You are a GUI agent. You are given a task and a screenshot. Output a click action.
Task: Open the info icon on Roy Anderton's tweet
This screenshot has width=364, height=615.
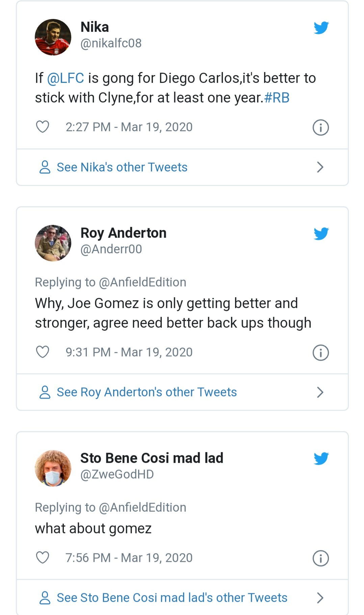(x=320, y=352)
